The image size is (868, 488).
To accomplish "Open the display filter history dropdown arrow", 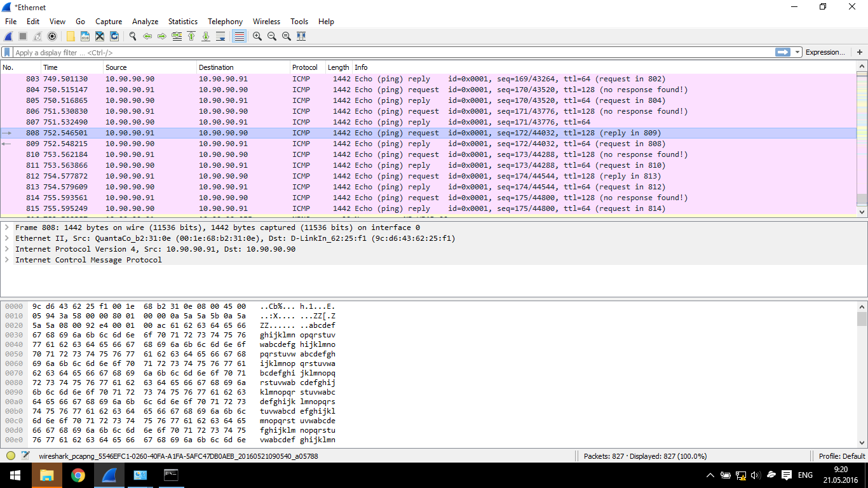I will tap(797, 52).
